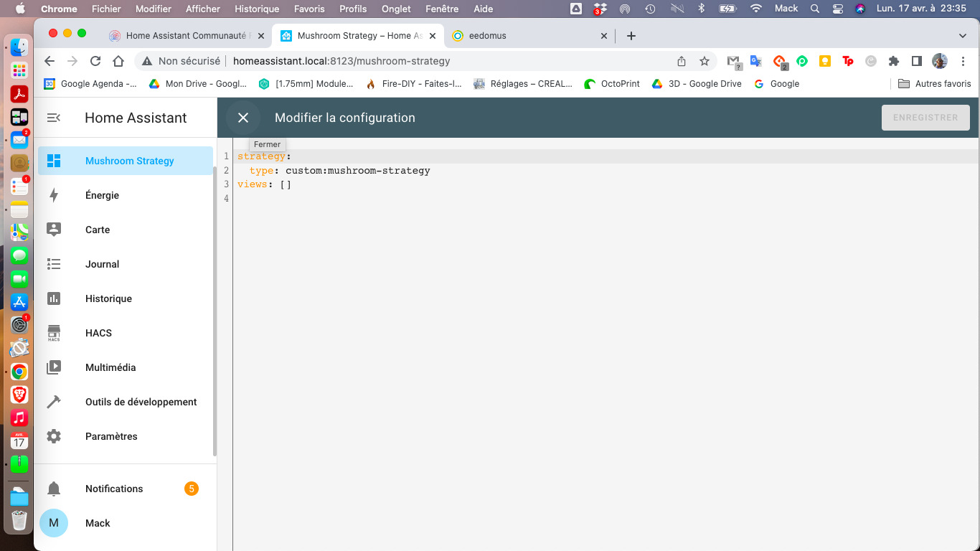The height and width of the screenshot is (551, 980).
Task: Open Outils de développement
Action: point(126,402)
